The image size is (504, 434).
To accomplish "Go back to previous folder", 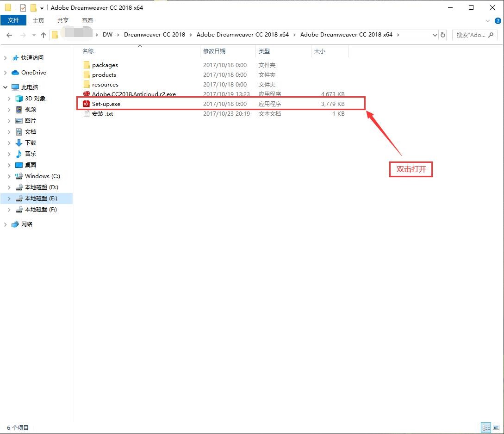I will pyautogui.click(x=9, y=35).
